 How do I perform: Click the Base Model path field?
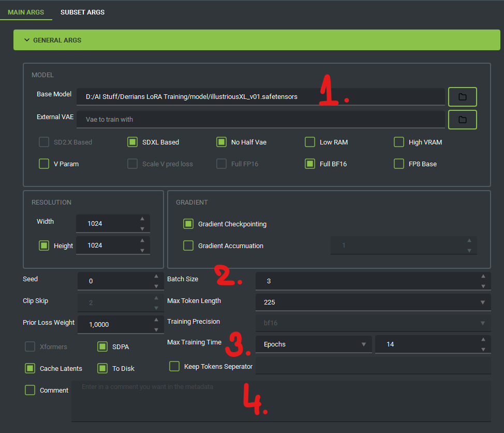pyautogui.click(x=260, y=96)
